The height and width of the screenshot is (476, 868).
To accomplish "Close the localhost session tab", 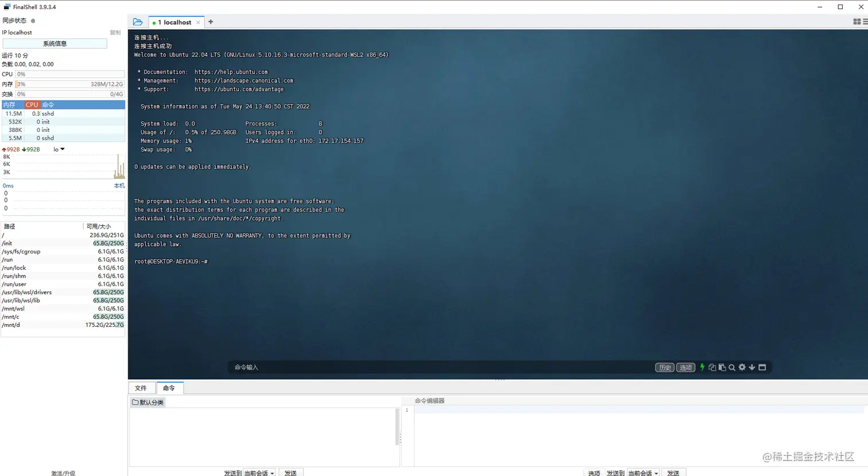I will 198,22.
